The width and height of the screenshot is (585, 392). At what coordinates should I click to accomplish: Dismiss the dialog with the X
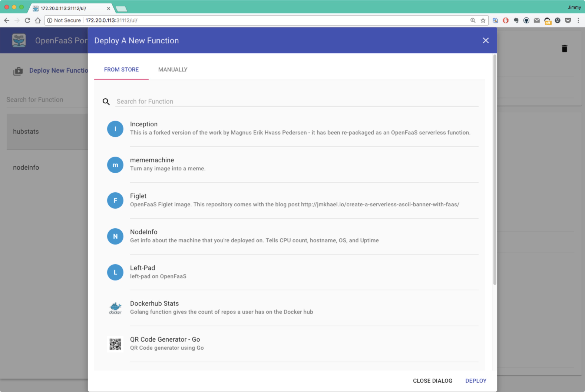pos(485,40)
